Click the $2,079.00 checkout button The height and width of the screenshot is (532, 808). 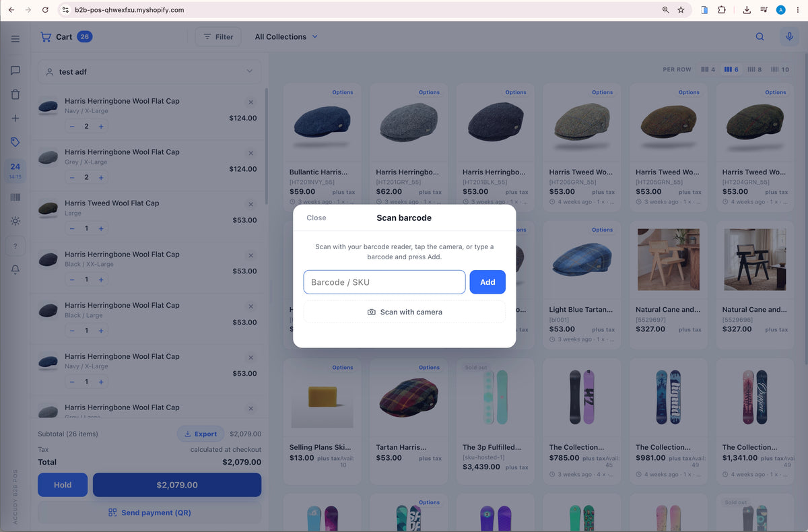(177, 485)
